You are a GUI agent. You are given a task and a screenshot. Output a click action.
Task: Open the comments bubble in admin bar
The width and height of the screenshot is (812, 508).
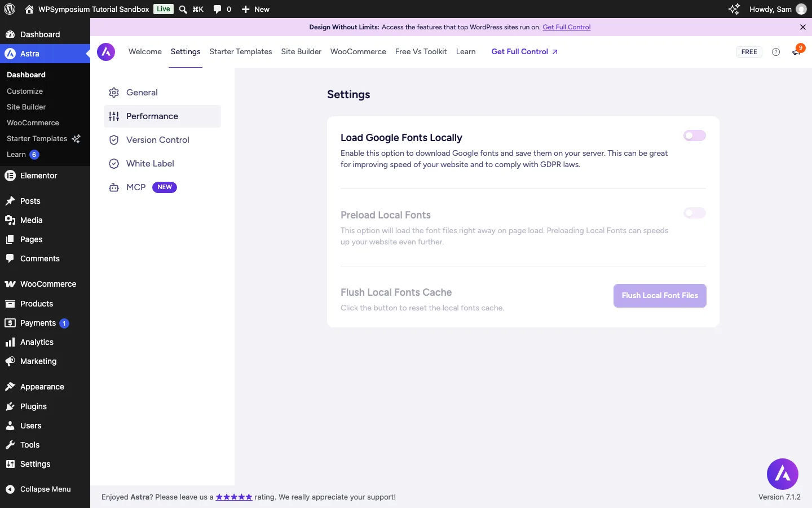tap(217, 9)
